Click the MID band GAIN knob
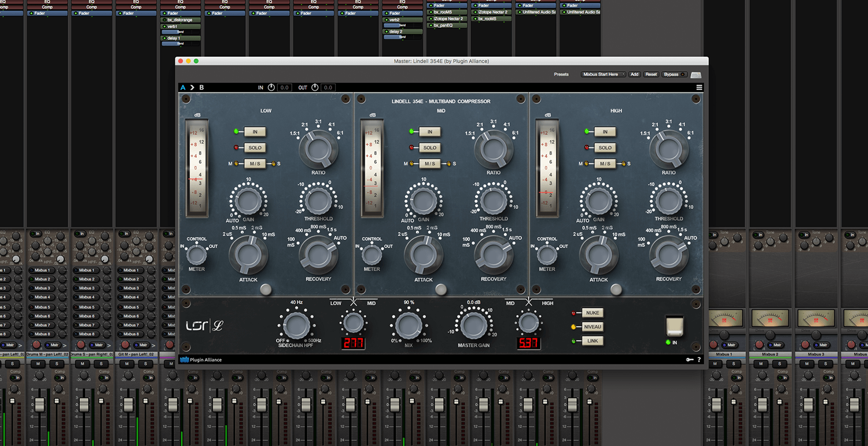Viewport: 868px width, 446px height. tap(424, 201)
